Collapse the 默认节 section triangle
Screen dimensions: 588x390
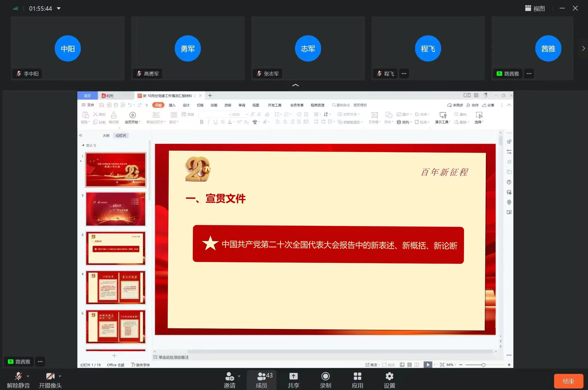coord(83,145)
